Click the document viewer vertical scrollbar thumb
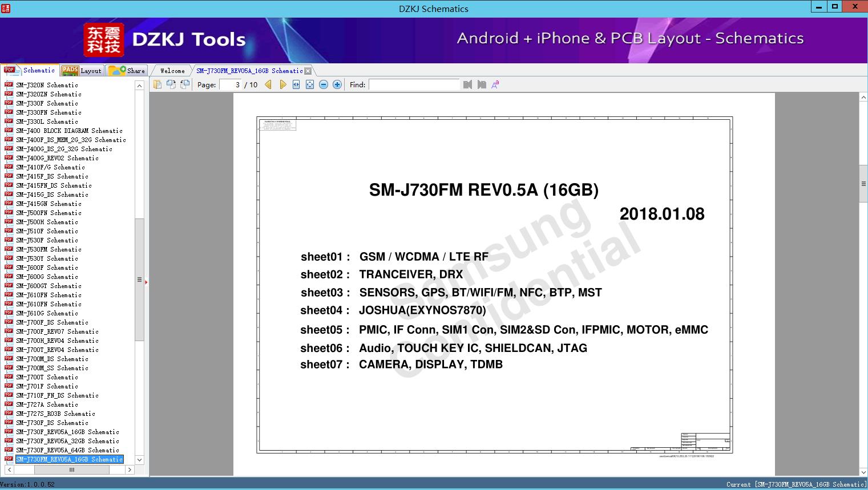The height and width of the screenshot is (490, 868). [863, 184]
